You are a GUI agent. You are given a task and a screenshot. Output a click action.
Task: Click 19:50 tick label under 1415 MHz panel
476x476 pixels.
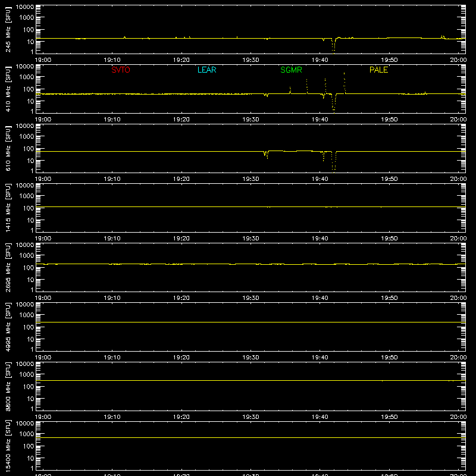tap(389, 239)
